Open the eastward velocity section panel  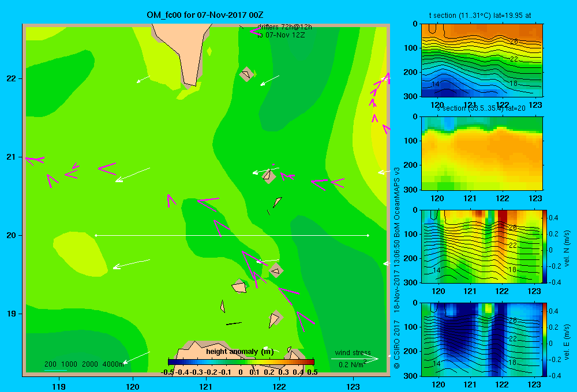coord(482,340)
